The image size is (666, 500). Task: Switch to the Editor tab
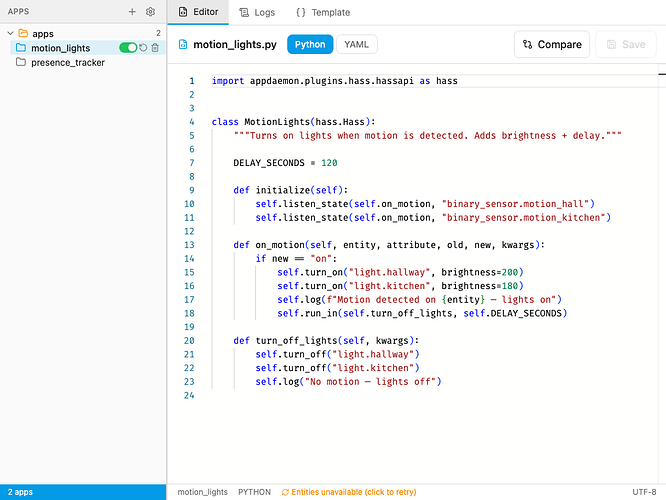(x=198, y=12)
